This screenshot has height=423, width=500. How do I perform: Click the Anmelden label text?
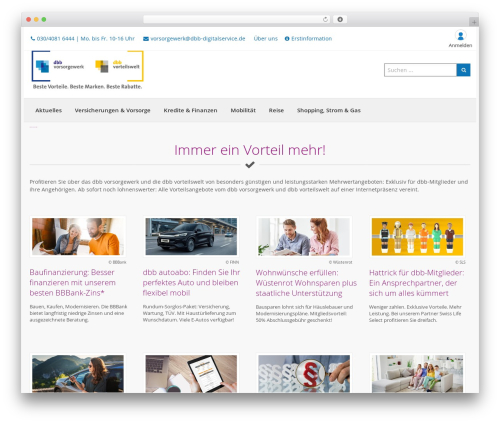[x=460, y=45]
